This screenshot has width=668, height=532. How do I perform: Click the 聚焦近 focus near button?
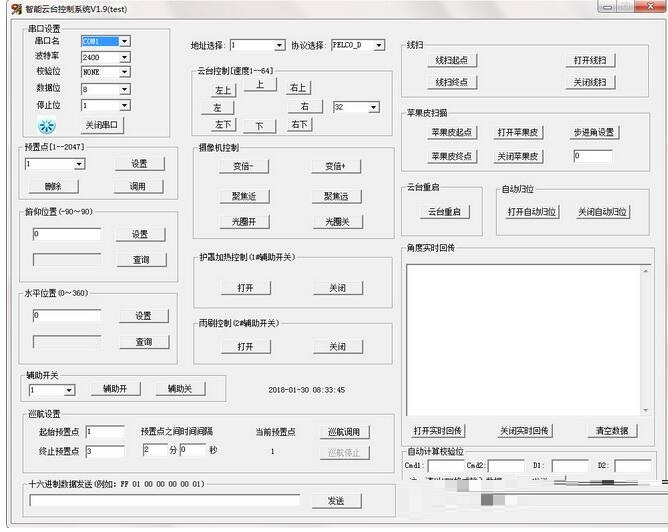pyautogui.click(x=244, y=196)
